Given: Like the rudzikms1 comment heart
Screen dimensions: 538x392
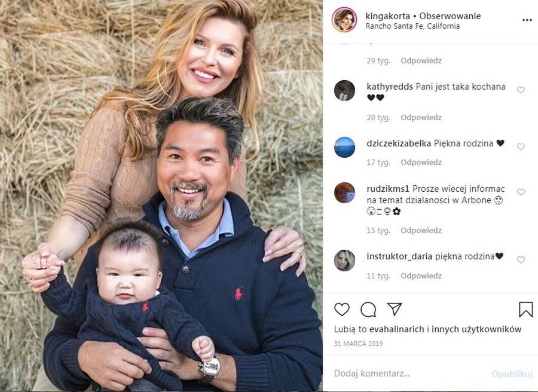Looking at the screenshot, I should 521,192.
